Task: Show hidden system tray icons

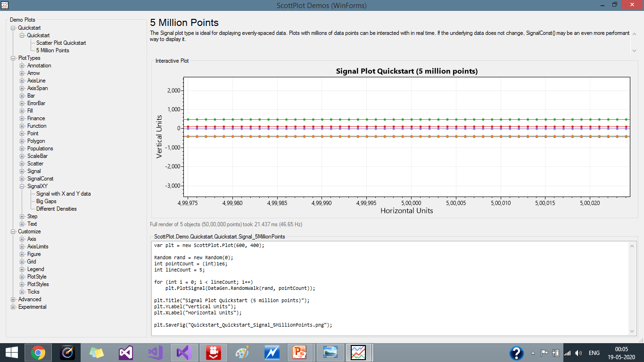Action: click(x=532, y=353)
